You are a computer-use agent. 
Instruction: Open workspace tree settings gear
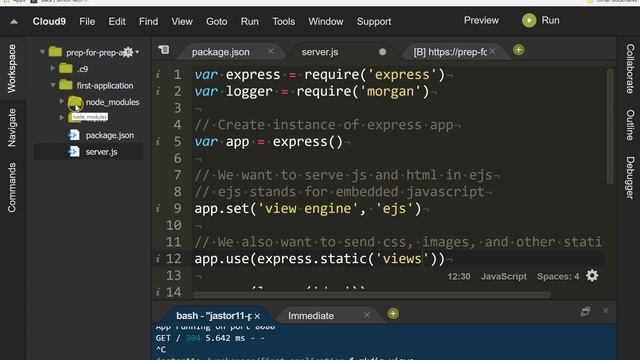click(x=128, y=52)
